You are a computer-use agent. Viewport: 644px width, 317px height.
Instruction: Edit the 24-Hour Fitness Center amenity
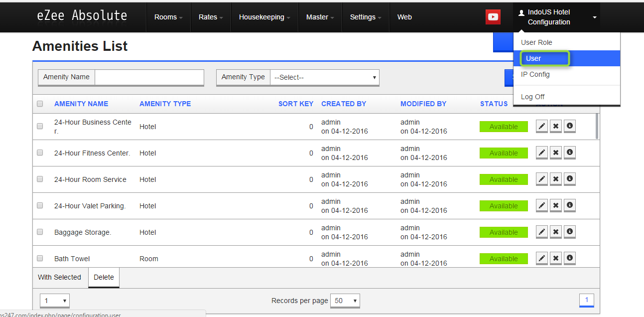click(x=542, y=153)
